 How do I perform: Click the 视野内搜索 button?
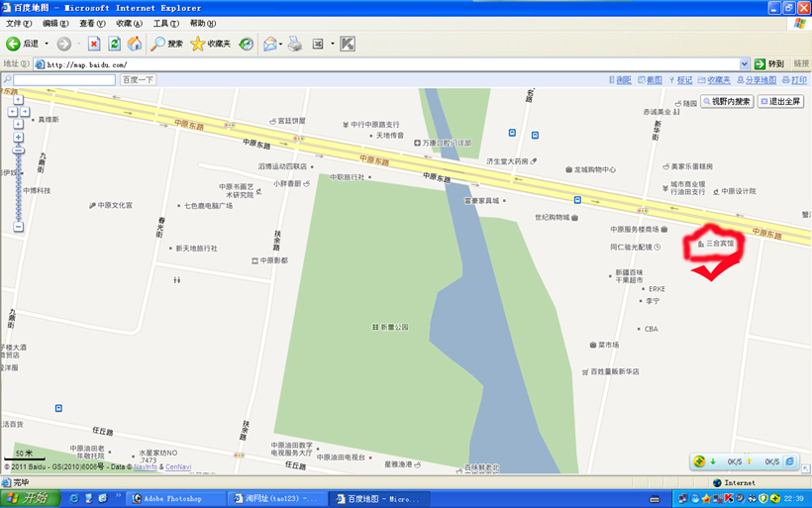pyautogui.click(x=727, y=101)
